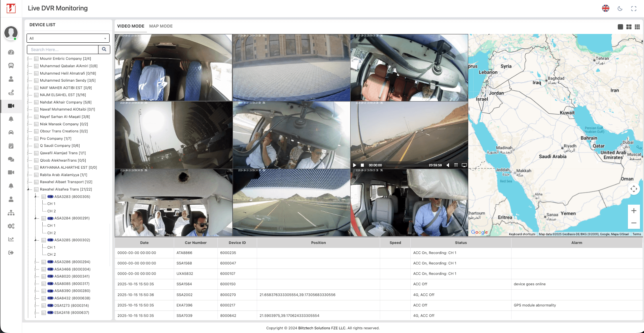
Task: Switch to MAP MODE tab
Action: coord(161,26)
